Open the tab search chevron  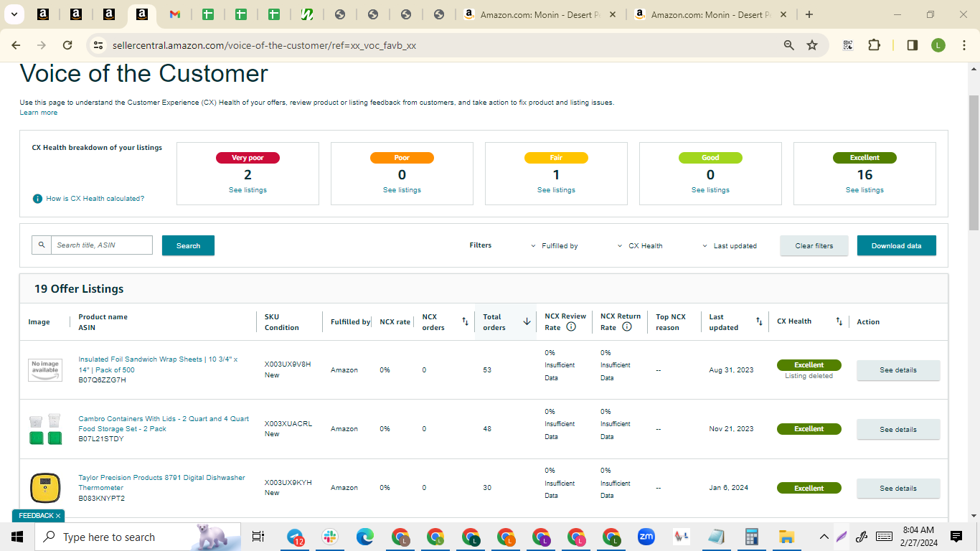tap(14, 14)
